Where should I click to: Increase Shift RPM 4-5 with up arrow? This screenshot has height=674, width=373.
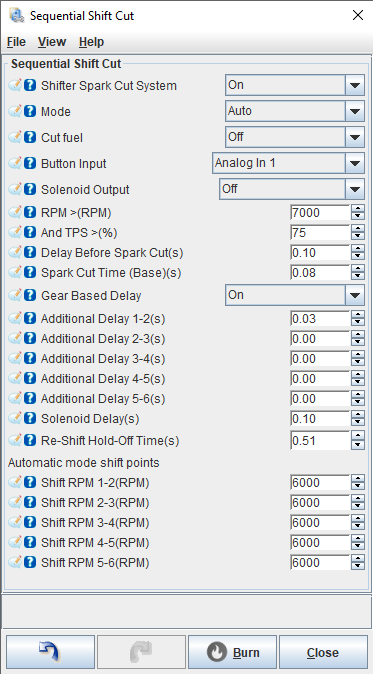[358, 539]
